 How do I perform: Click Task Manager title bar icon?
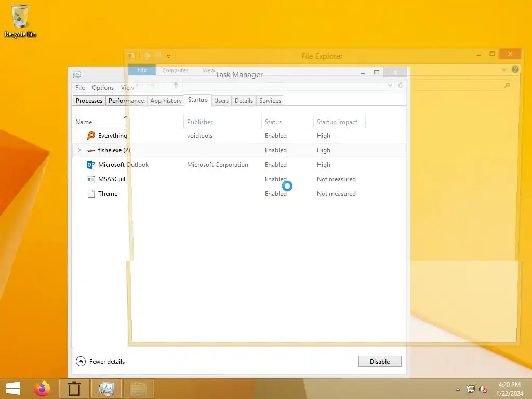pos(77,75)
